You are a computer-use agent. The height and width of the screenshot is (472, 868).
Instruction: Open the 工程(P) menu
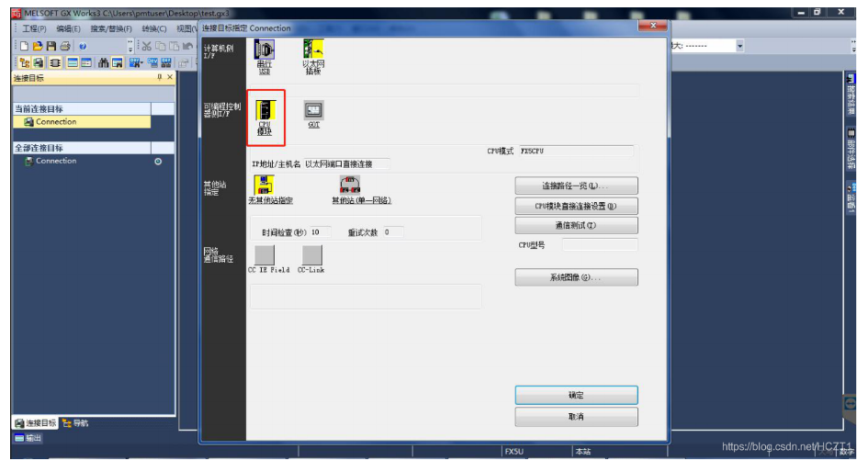tap(34, 28)
